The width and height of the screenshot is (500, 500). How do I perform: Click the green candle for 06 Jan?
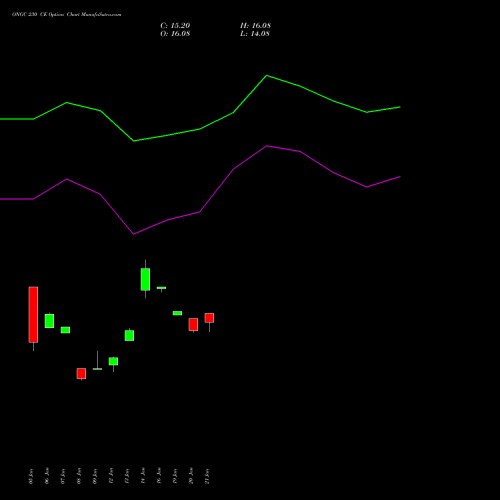(49, 321)
